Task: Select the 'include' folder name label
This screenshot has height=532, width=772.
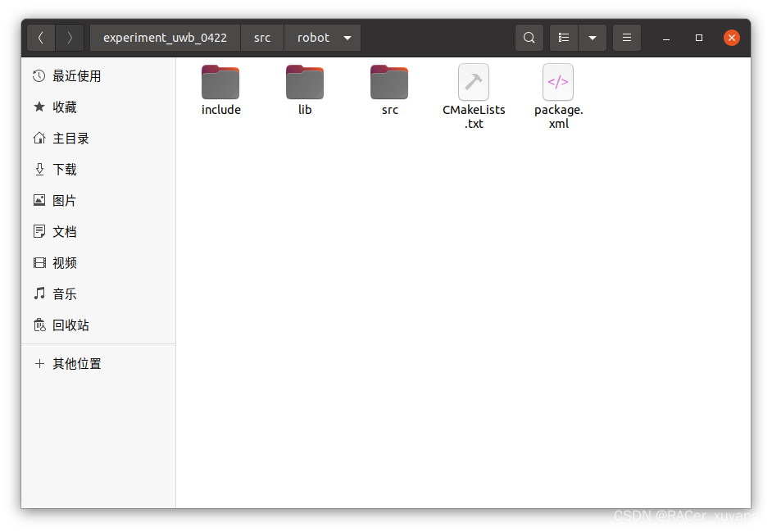Action: pos(221,110)
